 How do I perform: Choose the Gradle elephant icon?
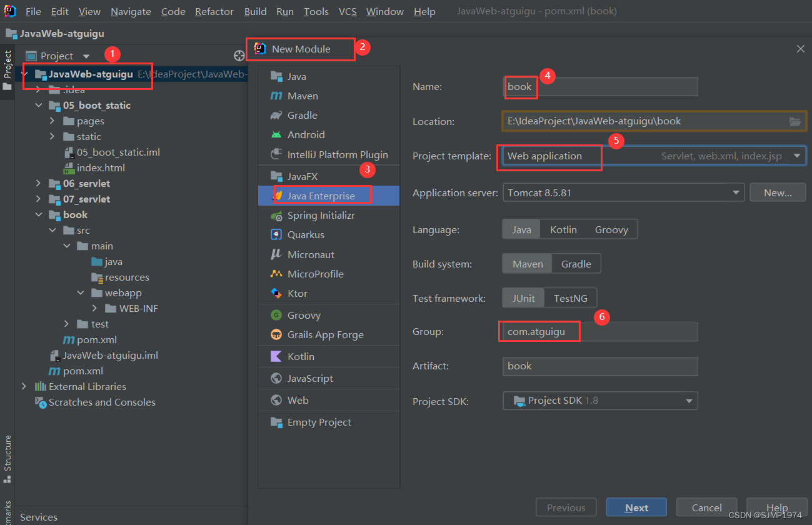tap(276, 115)
